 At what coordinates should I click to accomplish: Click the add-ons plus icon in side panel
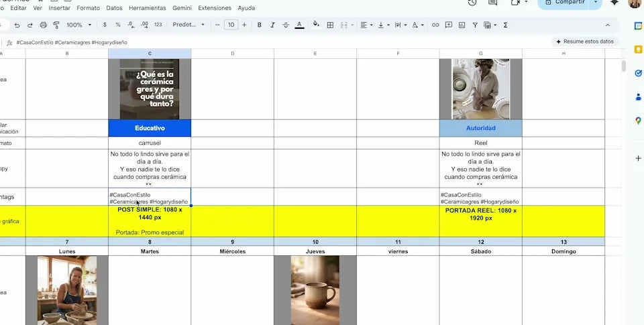[638, 158]
